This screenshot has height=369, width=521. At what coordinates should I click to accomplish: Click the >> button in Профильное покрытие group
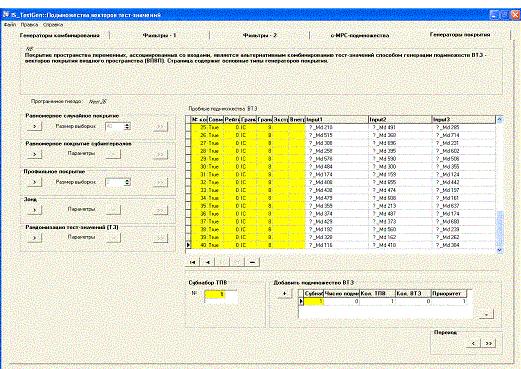coord(160,182)
